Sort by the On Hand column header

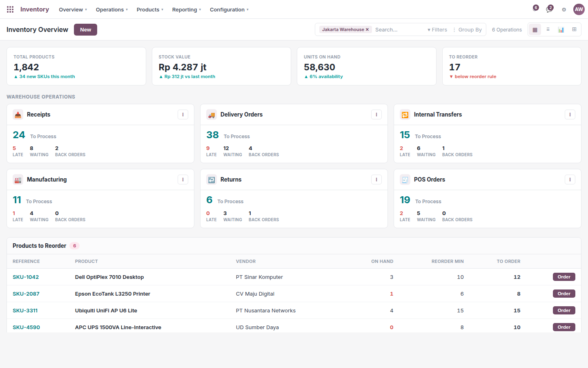coord(382,261)
